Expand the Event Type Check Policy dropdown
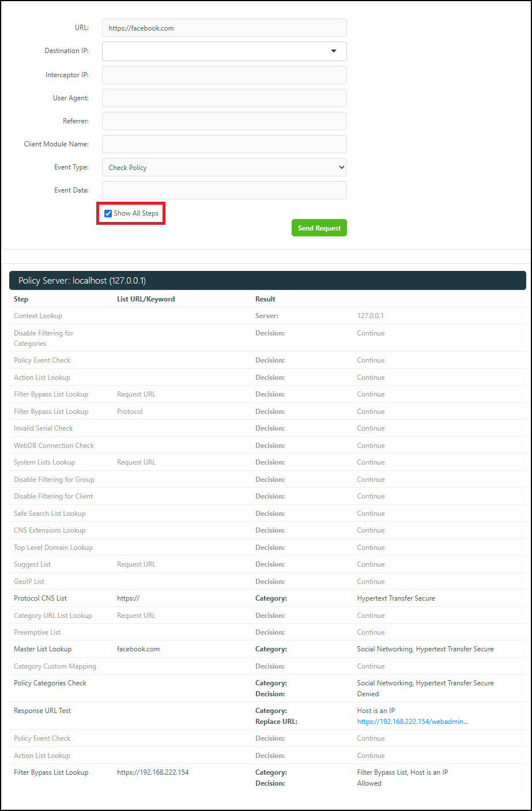The image size is (532, 811). tap(224, 167)
